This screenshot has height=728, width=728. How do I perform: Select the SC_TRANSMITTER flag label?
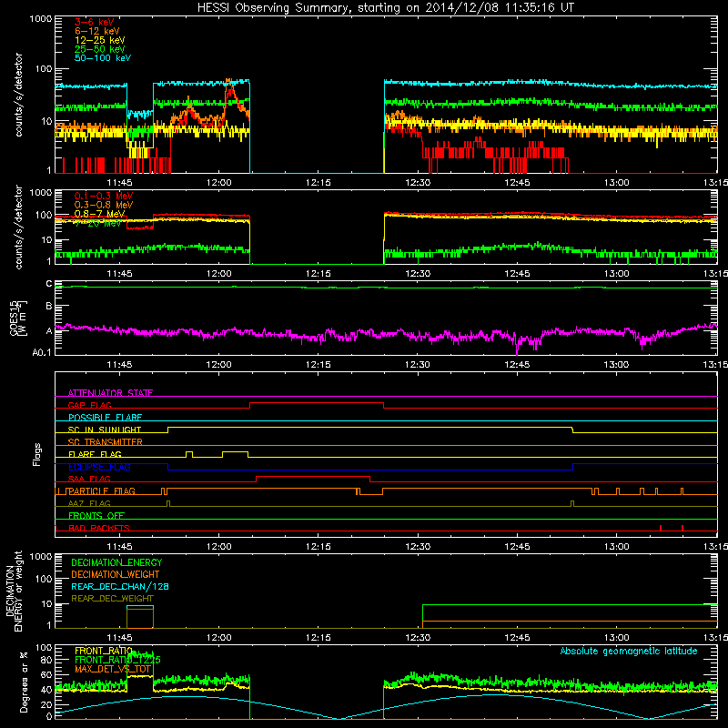tap(106, 442)
